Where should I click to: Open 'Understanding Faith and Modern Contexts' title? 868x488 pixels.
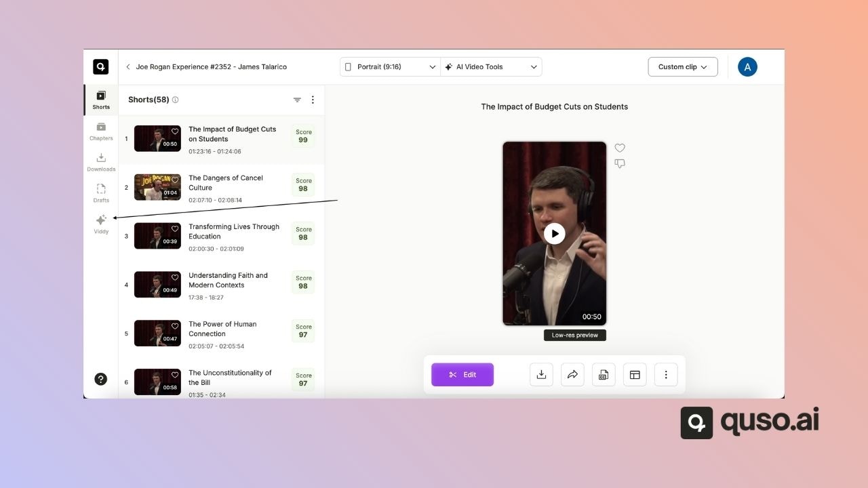pyautogui.click(x=228, y=281)
